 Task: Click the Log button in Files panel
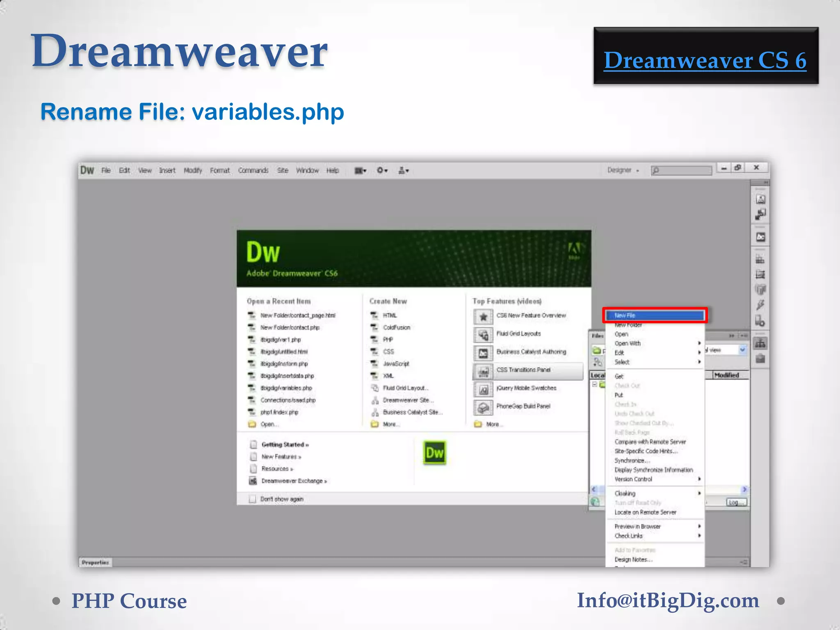pyautogui.click(x=737, y=502)
